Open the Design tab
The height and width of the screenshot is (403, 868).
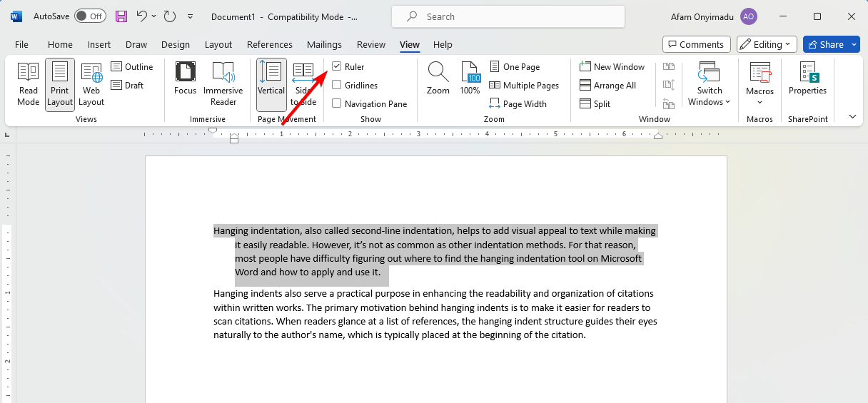point(176,44)
